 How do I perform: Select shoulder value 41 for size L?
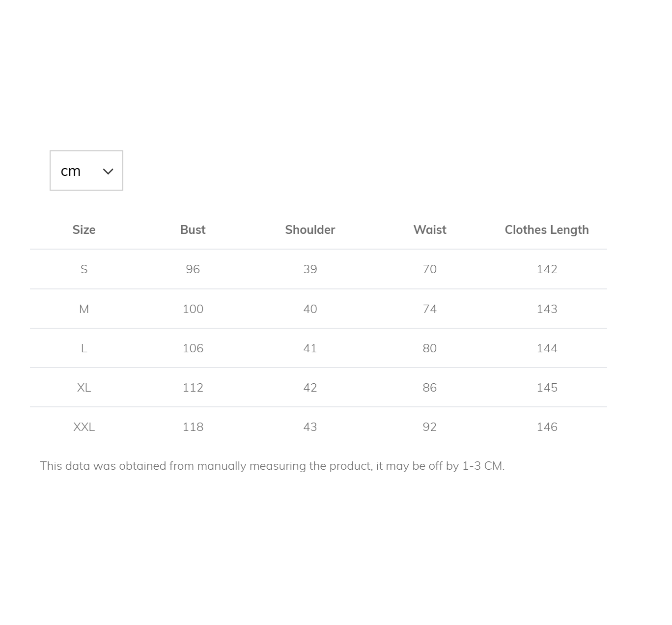[x=310, y=348]
